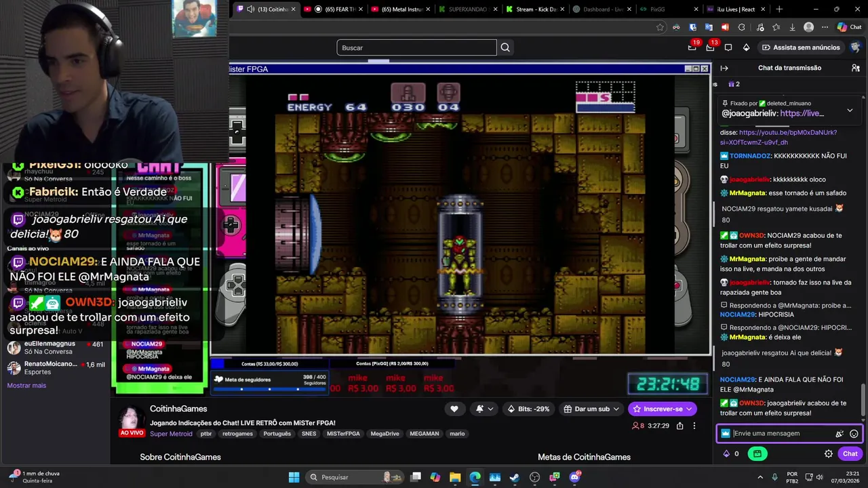Switch to Stream - Kick Dashboard tab
868x488 pixels.
click(534, 9)
